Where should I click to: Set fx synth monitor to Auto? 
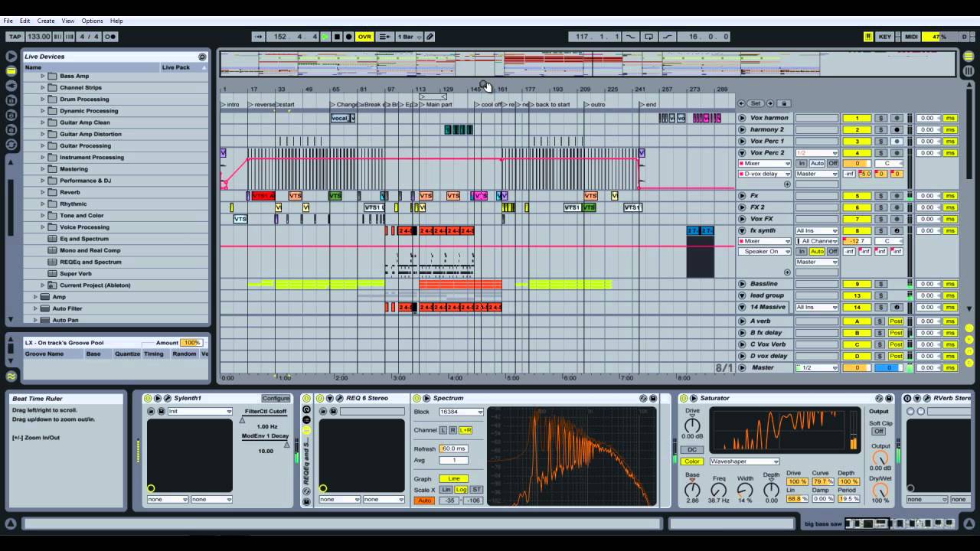coord(817,251)
